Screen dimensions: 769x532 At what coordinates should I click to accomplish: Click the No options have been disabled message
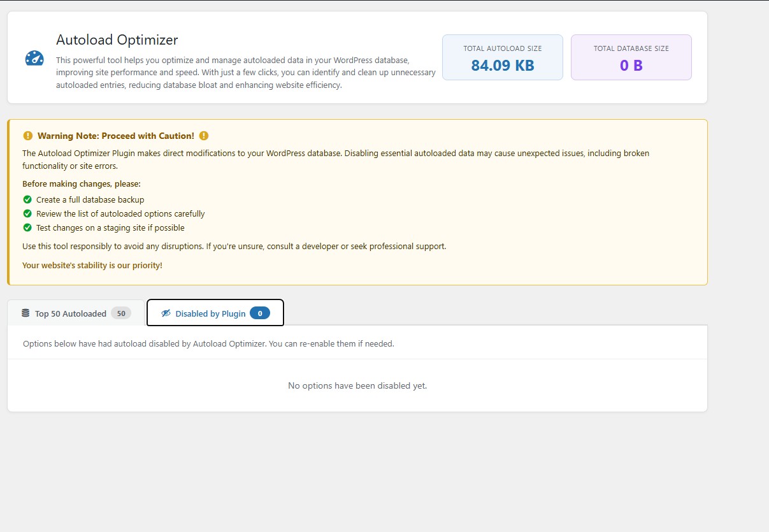point(357,385)
